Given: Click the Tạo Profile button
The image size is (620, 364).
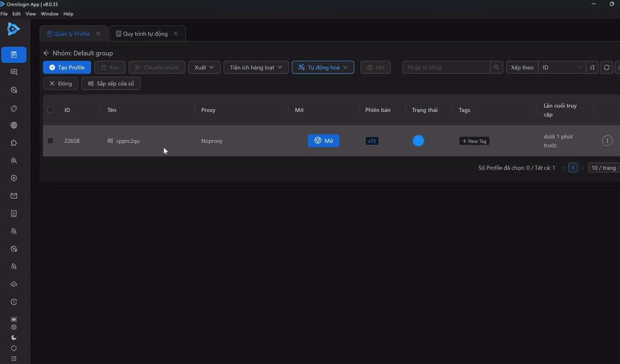Looking at the screenshot, I should click(x=66, y=67).
